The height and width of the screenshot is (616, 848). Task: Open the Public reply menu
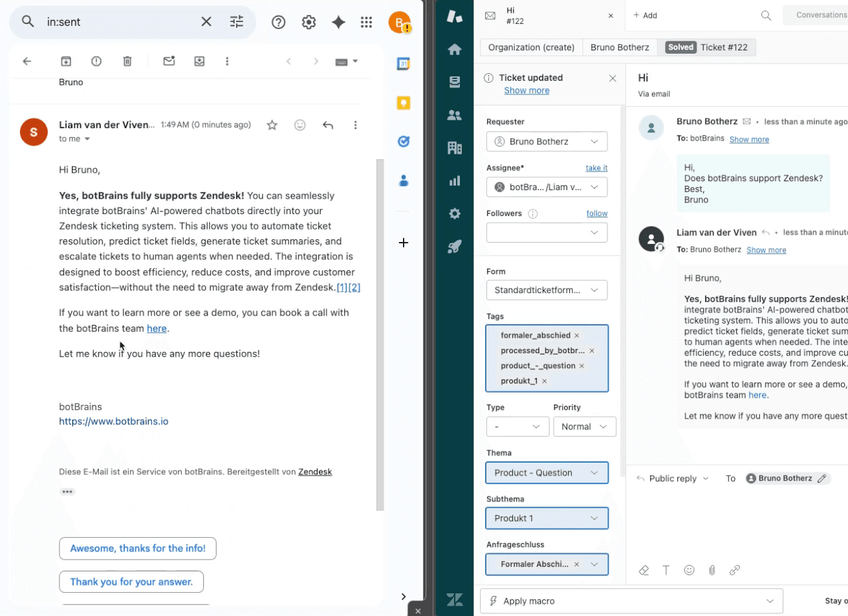pyautogui.click(x=673, y=478)
